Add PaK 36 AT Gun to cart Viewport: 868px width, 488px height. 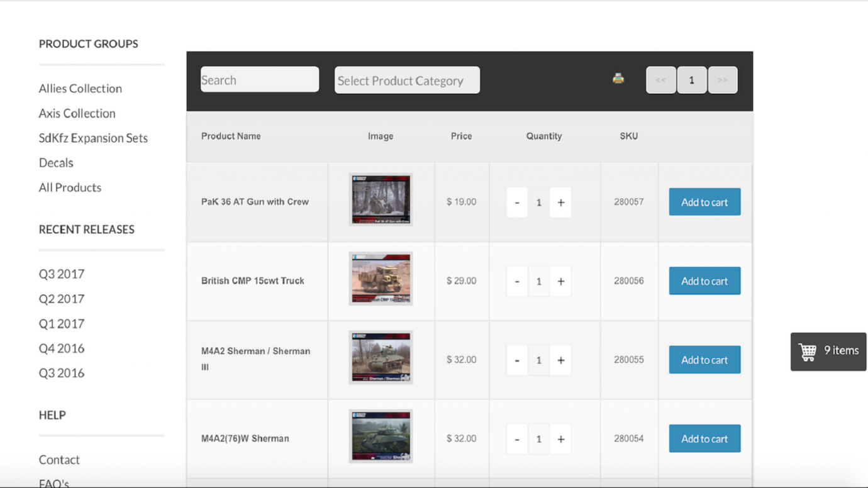click(x=704, y=202)
